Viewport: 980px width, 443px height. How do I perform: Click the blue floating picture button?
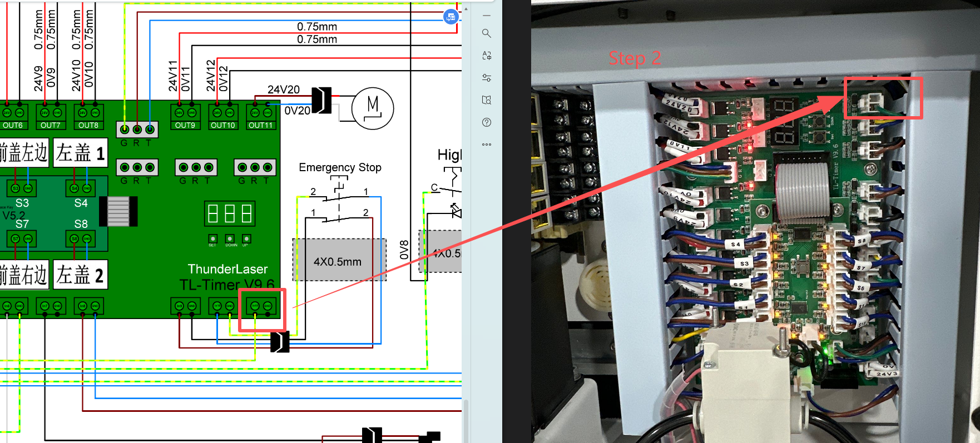(x=451, y=17)
